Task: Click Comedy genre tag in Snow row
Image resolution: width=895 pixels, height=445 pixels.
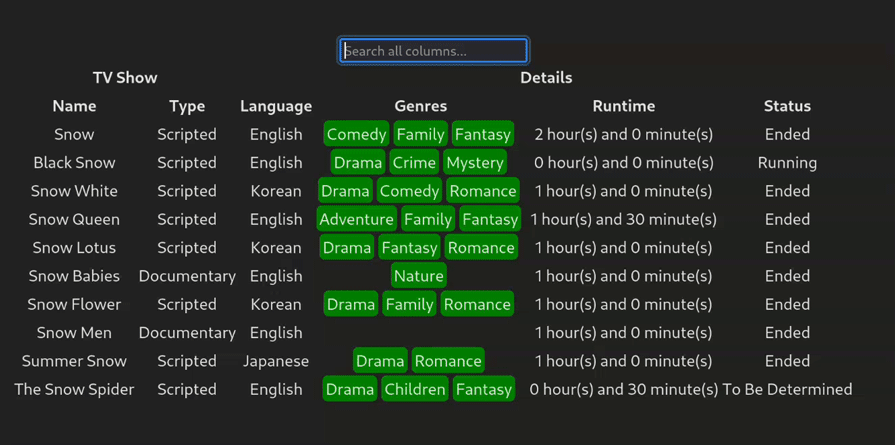Action: point(357,135)
